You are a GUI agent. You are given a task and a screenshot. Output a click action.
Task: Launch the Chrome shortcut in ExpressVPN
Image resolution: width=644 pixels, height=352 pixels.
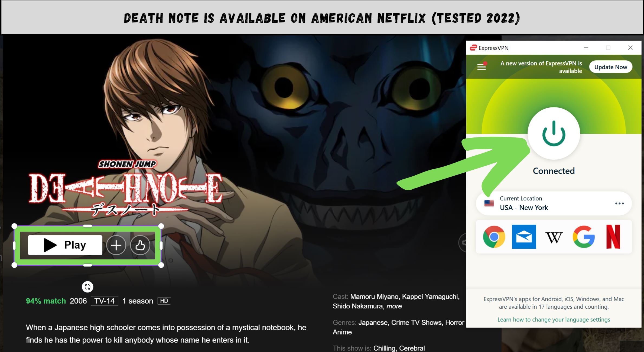coord(494,237)
